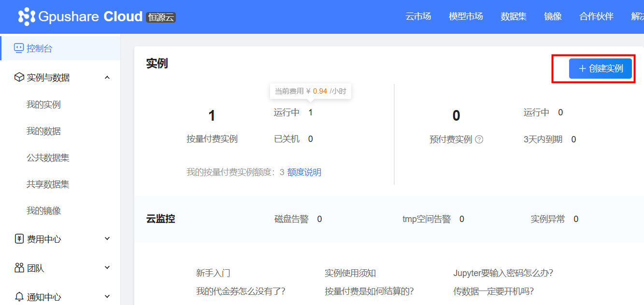
Task: Click the 3天内到期 label
Action: [543, 139]
